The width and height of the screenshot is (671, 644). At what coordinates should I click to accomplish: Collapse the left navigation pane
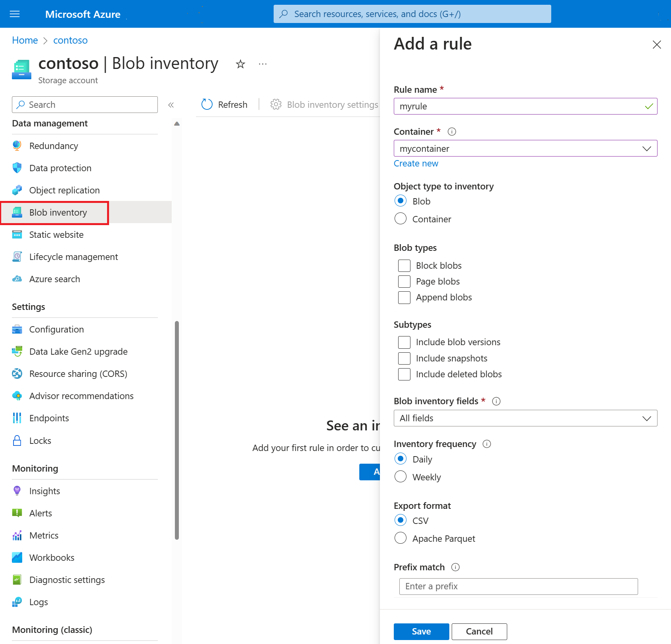coord(171,105)
